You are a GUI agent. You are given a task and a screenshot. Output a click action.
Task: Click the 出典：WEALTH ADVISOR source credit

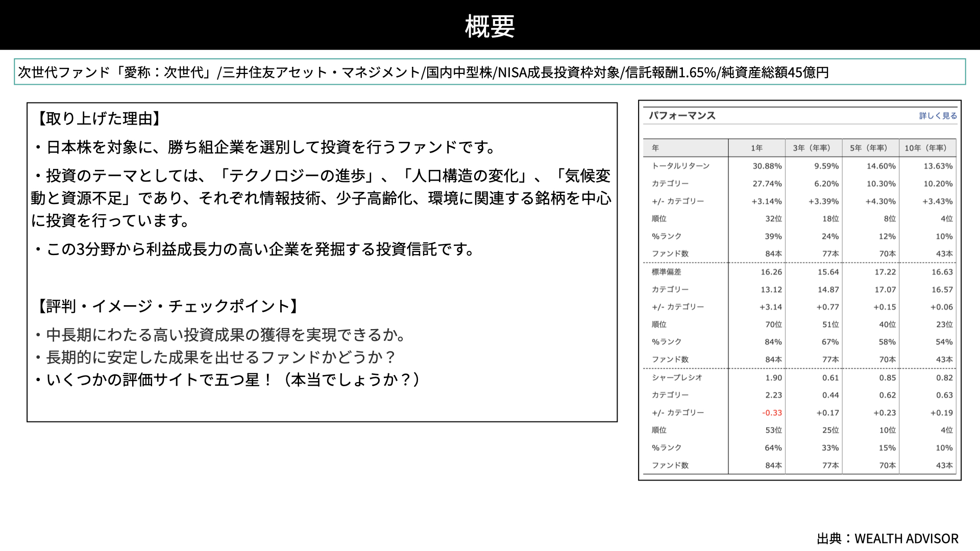click(888, 539)
